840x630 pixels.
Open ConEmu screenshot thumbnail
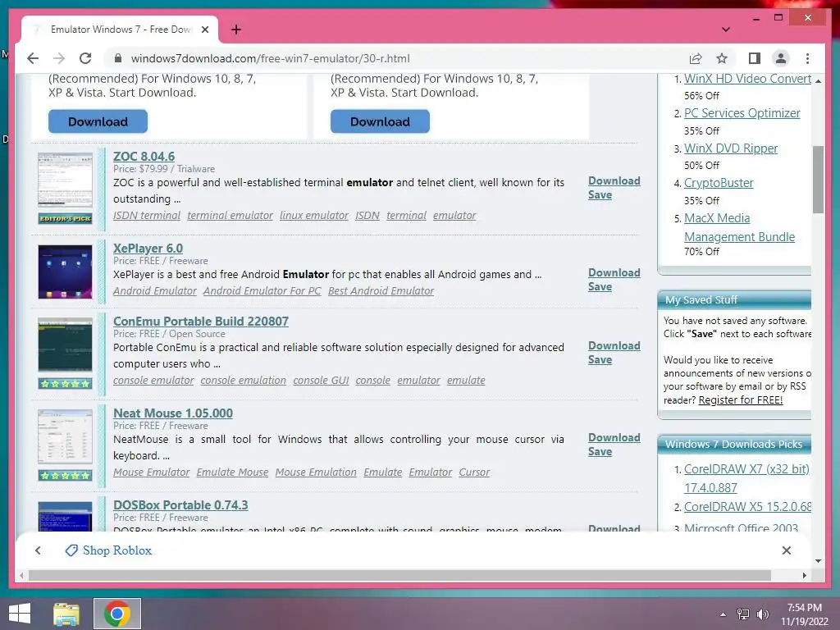click(65, 345)
